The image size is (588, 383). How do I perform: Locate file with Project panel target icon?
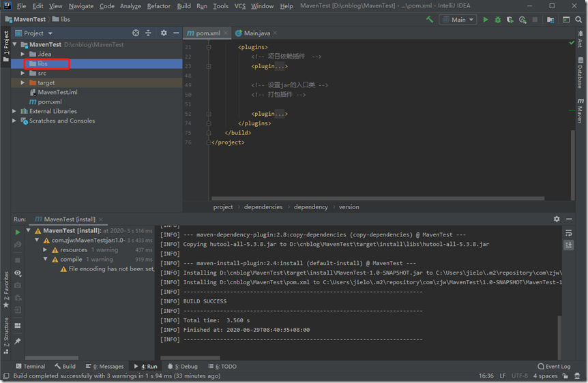point(136,33)
